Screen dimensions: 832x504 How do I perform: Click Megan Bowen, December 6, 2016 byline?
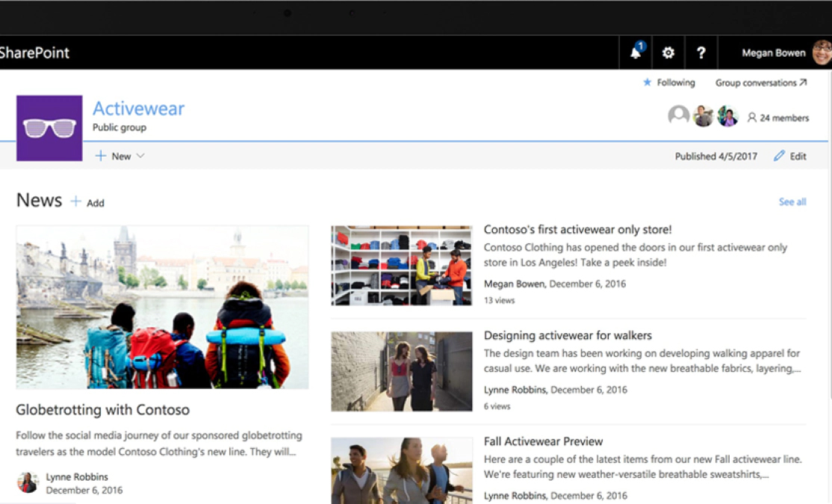tap(554, 284)
